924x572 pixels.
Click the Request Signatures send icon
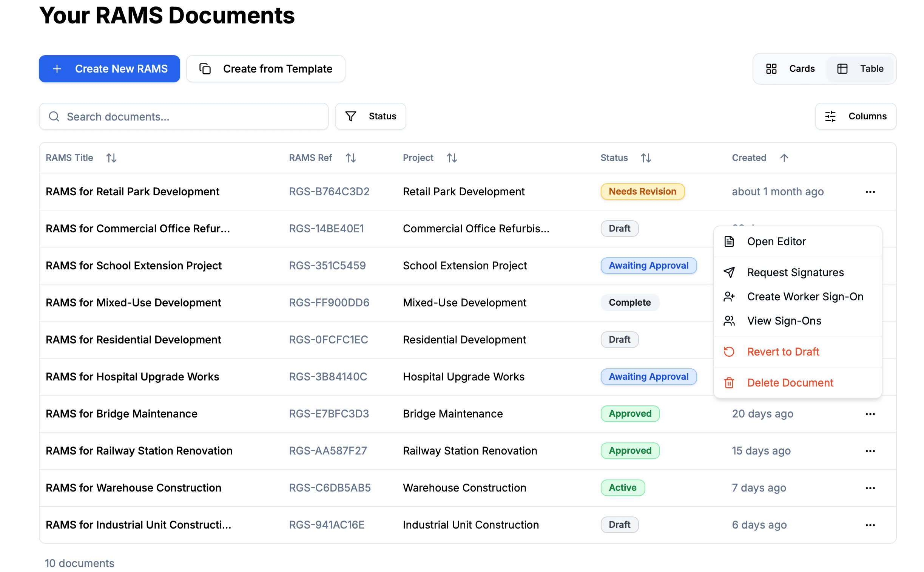(x=729, y=272)
